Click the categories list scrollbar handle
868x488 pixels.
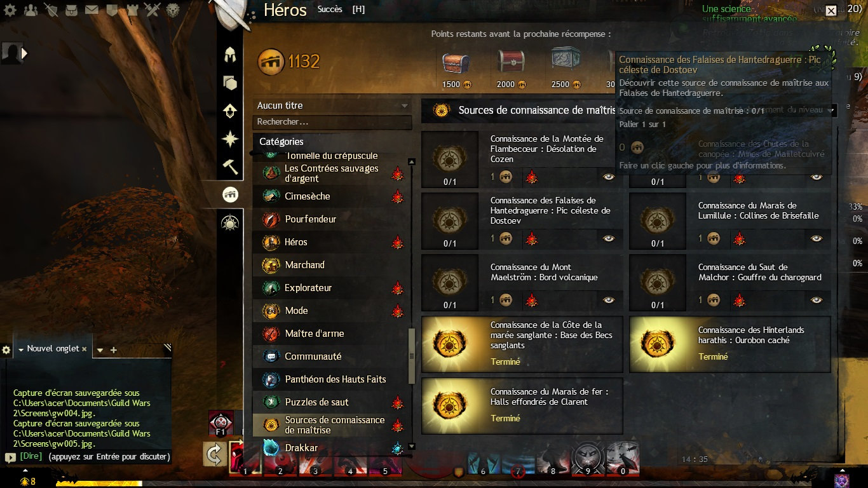[x=411, y=356]
